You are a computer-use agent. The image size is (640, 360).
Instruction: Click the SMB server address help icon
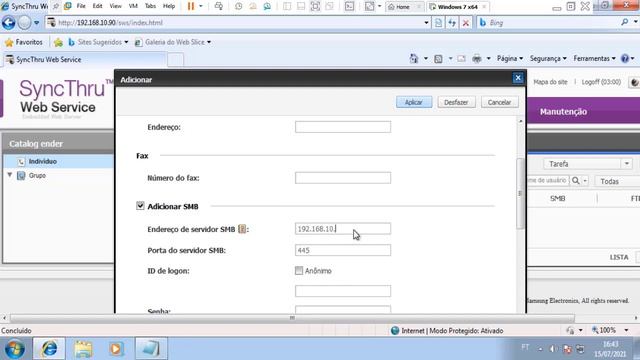(242, 229)
